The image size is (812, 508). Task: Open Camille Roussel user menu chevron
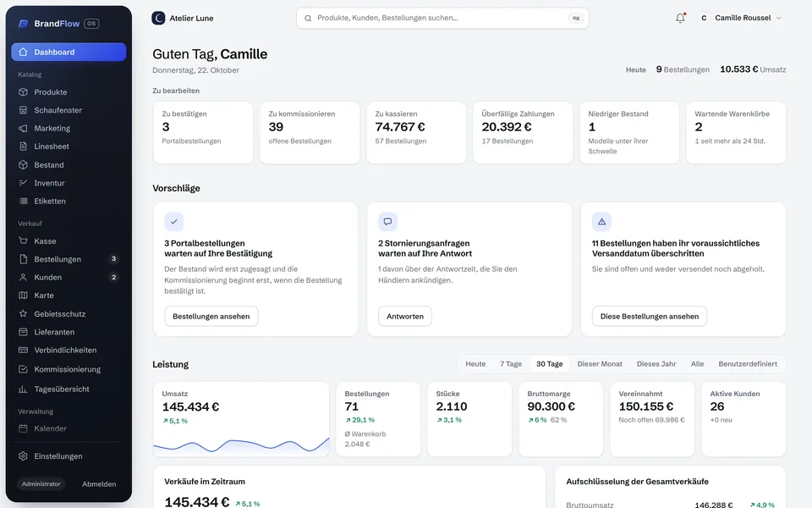point(778,18)
